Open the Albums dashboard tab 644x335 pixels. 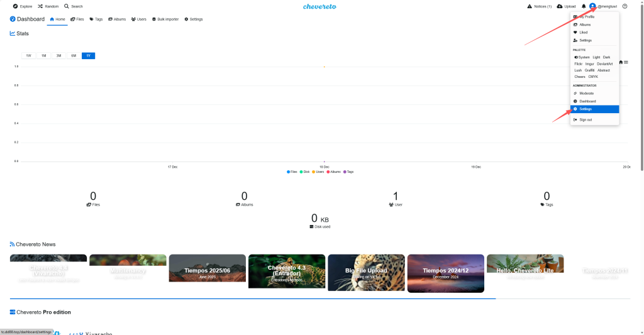(117, 19)
